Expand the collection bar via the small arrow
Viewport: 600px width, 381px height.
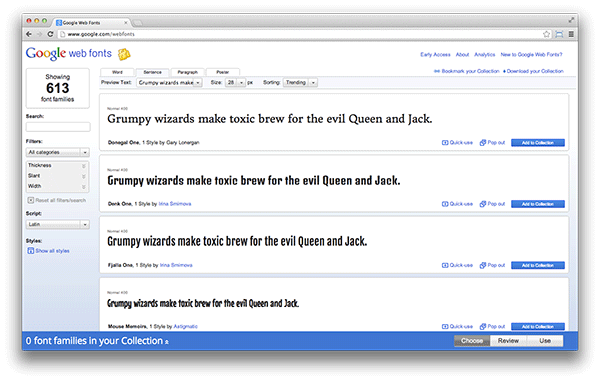click(166, 342)
